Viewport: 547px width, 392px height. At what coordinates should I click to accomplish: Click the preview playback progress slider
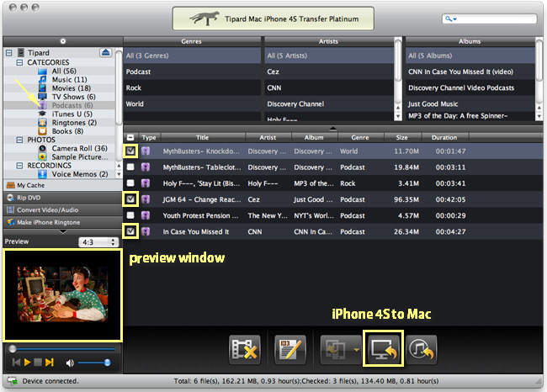[63, 349]
